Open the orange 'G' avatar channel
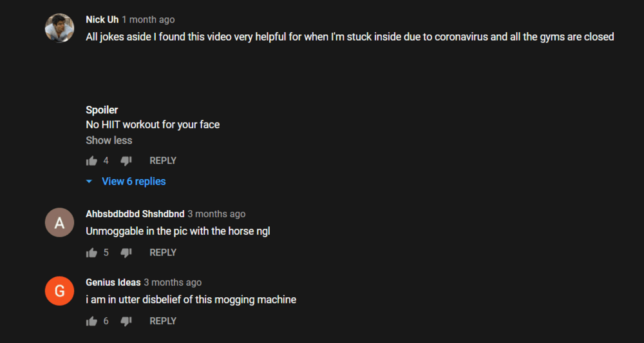644x343 pixels. click(59, 291)
